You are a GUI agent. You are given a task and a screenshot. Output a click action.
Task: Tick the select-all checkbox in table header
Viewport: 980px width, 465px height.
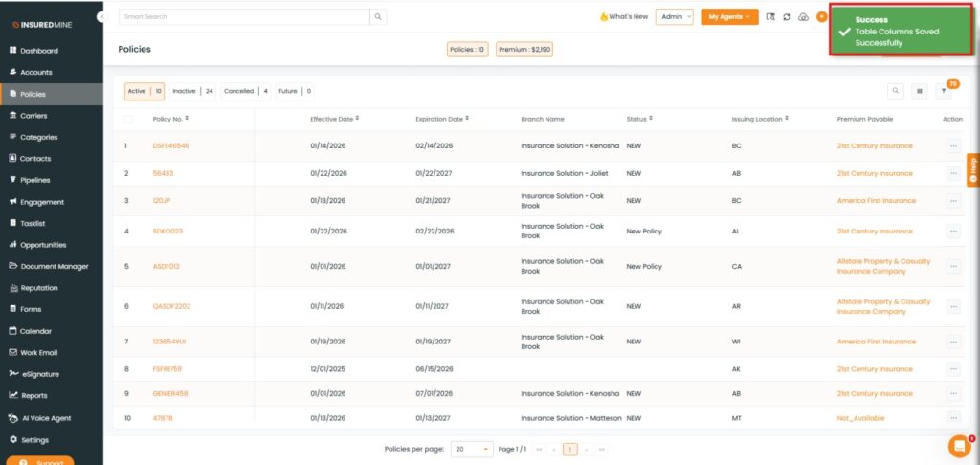coord(128,120)
